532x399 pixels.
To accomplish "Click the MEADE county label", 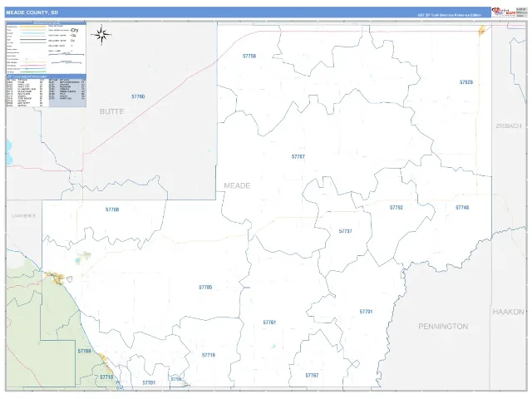I will (237, 185).
